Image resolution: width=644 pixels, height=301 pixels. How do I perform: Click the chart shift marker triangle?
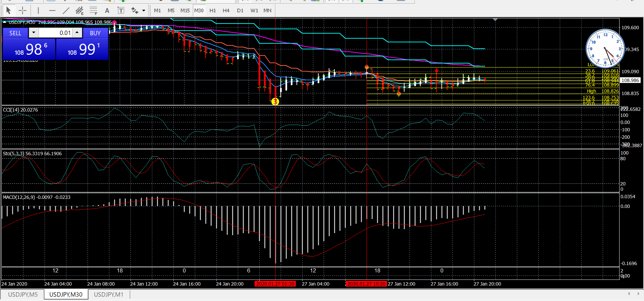click(x=495, y=20)
